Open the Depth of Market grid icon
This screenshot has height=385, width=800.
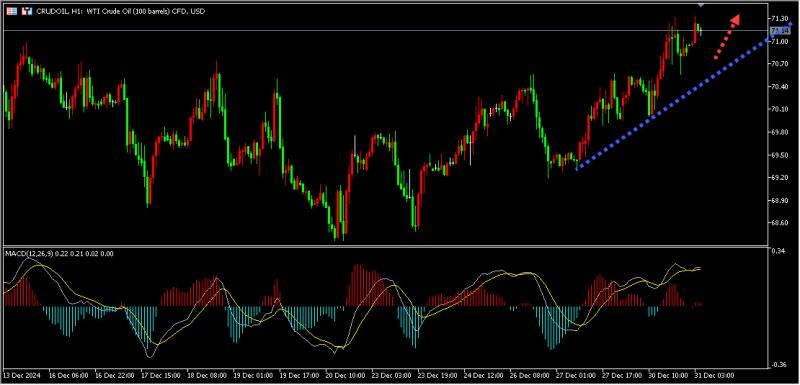11,11
